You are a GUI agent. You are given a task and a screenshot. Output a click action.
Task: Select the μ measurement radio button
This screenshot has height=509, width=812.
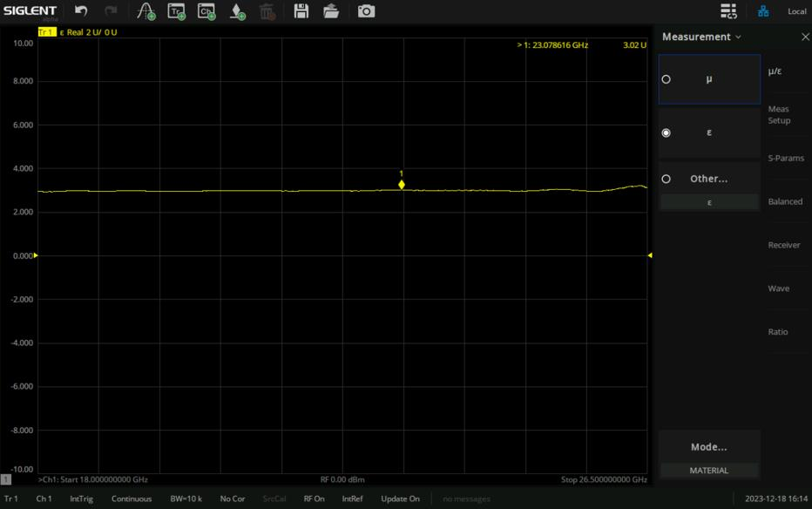pyautogui.click(x=667, y=79)
